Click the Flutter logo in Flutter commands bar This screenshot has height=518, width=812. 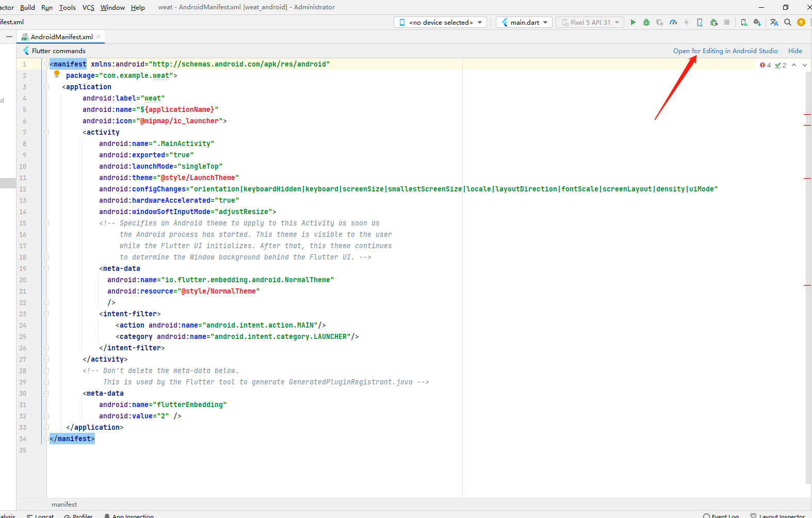tap(26, 51)
